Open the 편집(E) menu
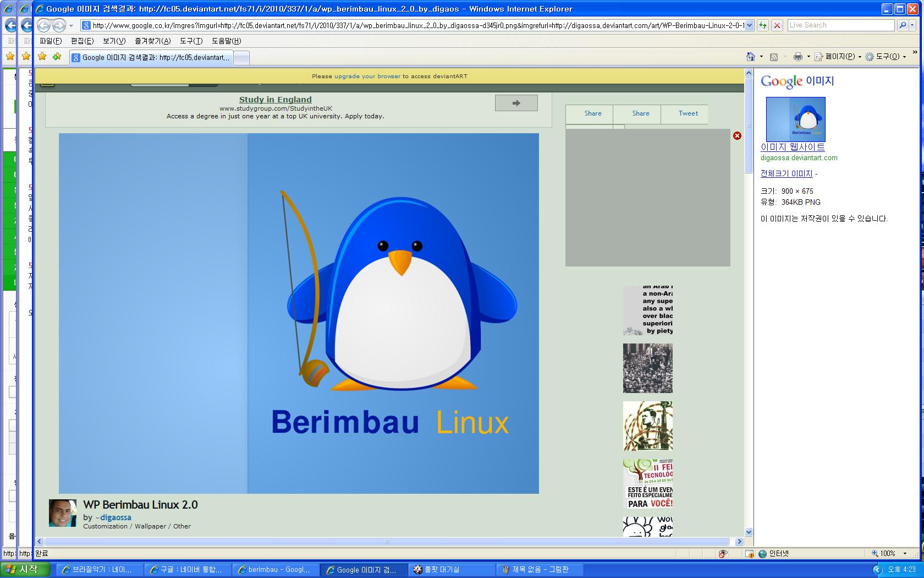 tap(82, 41)
